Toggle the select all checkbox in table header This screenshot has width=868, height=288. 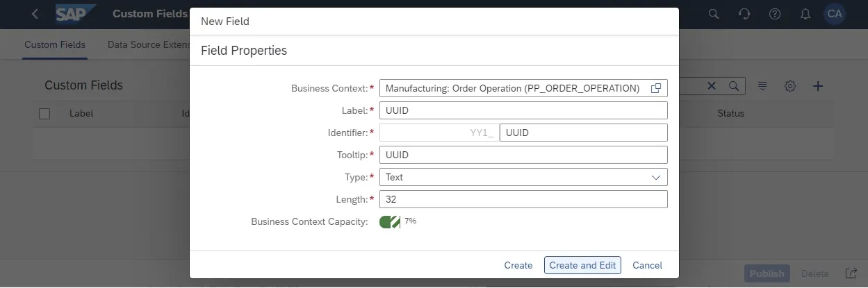(x=44, y=114)
